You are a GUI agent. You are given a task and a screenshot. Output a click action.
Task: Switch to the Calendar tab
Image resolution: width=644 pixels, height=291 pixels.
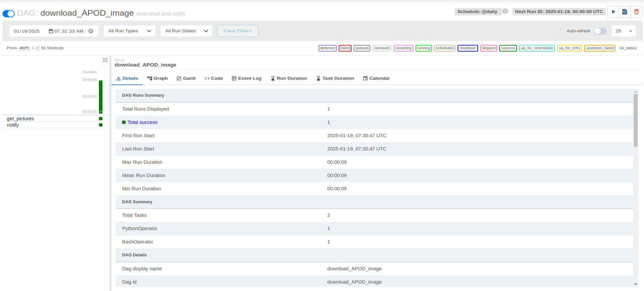pos(376,79)
